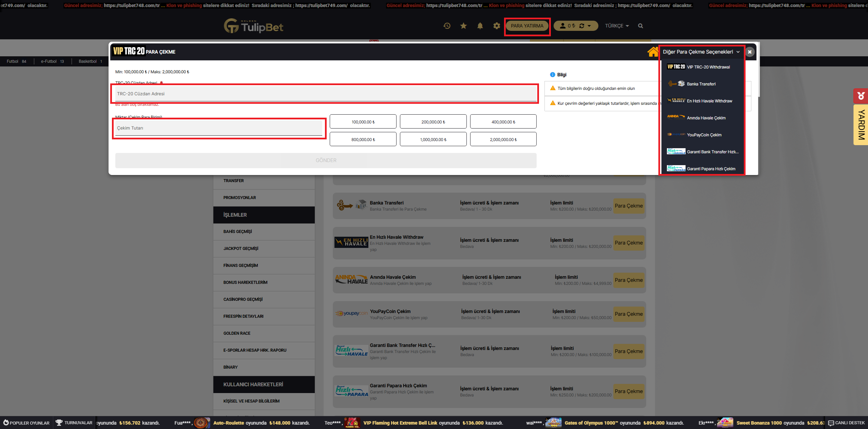Open the Futbol sports tab
Image resolution: width=868 pixels, height=429 pixels.
[16, 61]
